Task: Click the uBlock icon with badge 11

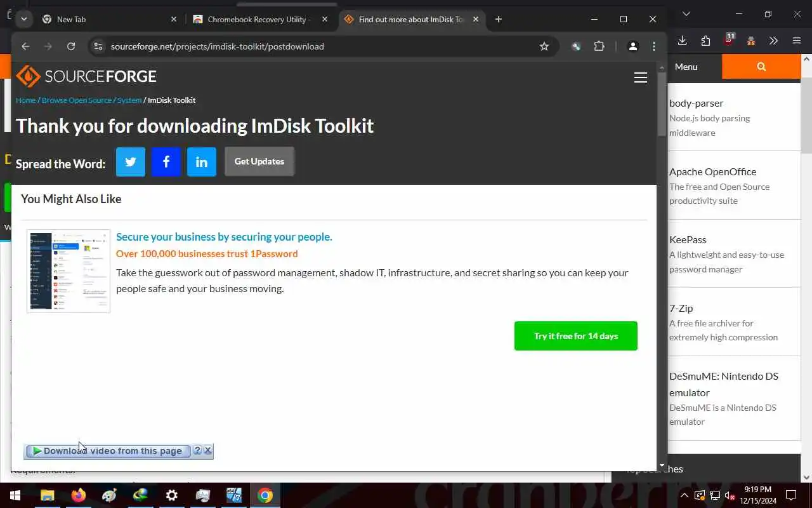Action: (x=729, y=40)
